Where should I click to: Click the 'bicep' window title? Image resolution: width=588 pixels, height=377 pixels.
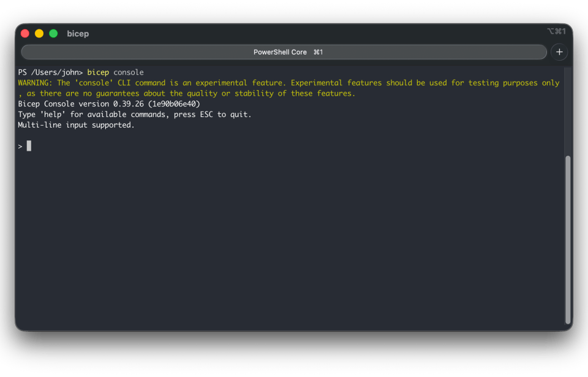(x=78, y=34)
